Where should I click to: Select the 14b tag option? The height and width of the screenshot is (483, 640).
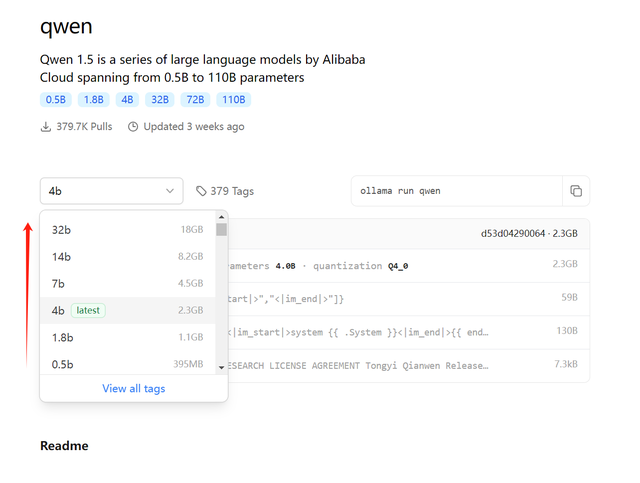click(127, 257)
